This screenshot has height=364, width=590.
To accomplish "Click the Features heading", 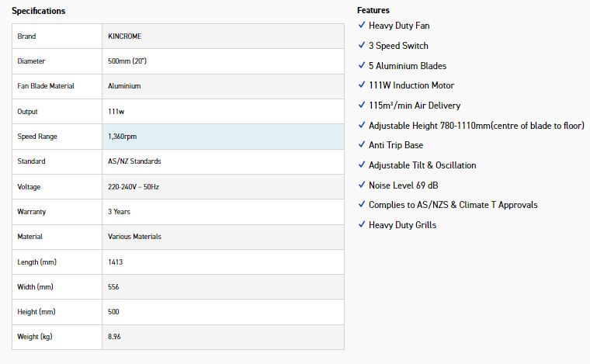I will pyautogui.click(x=373, y=10).
